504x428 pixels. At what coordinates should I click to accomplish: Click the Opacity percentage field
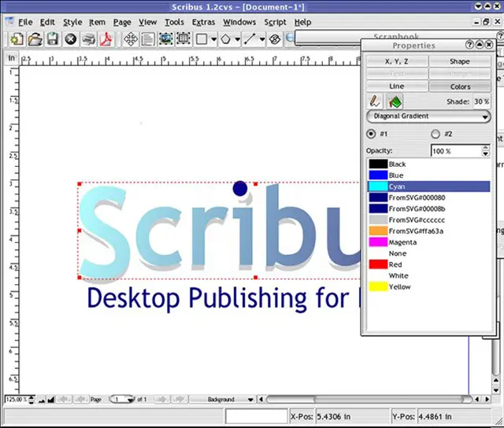click(x=454, y=150)
